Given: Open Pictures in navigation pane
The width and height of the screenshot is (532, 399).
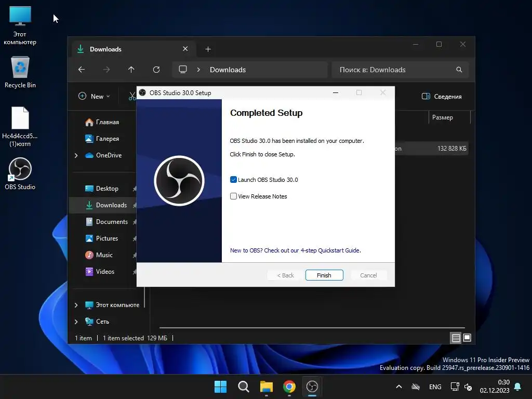Looking at the screenshot, I should pyautogui.click(x=102, y=238).
